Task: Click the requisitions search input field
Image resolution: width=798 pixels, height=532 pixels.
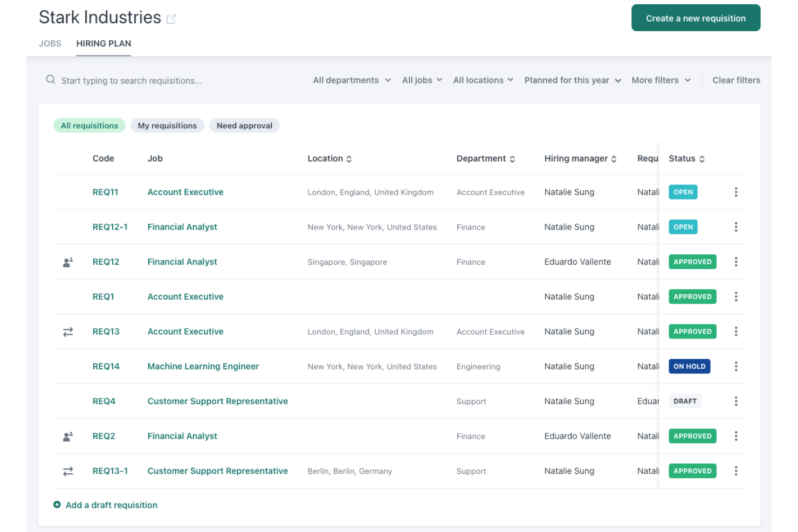Action: [x=132, y=81]
